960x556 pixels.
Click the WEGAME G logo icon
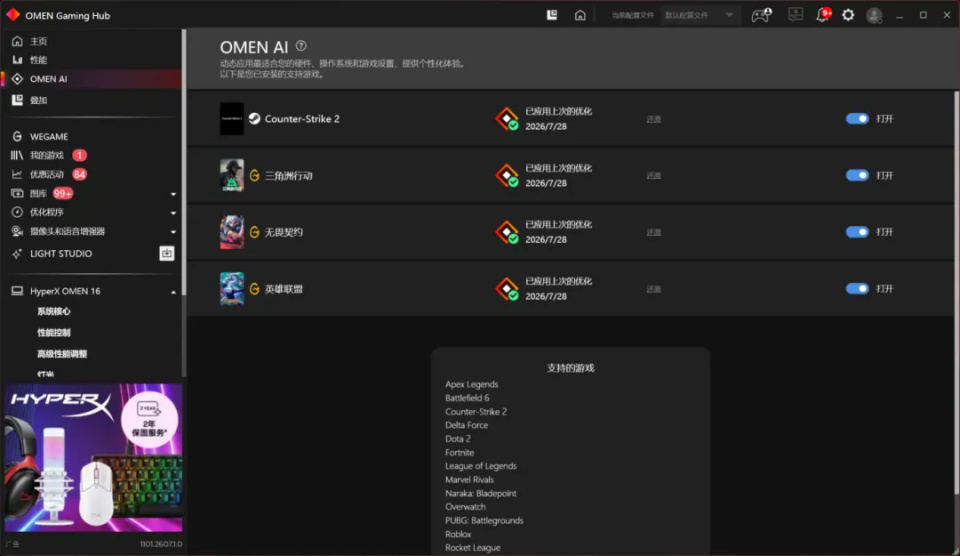(x=17, y=137)
